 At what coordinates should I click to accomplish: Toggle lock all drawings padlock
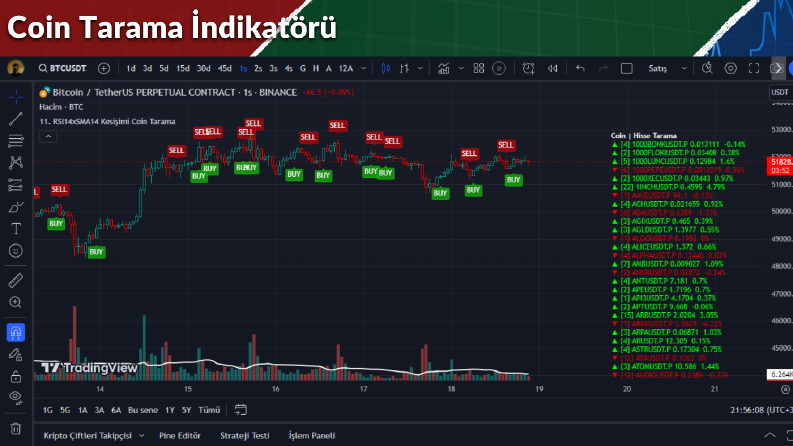coord(16,377)
